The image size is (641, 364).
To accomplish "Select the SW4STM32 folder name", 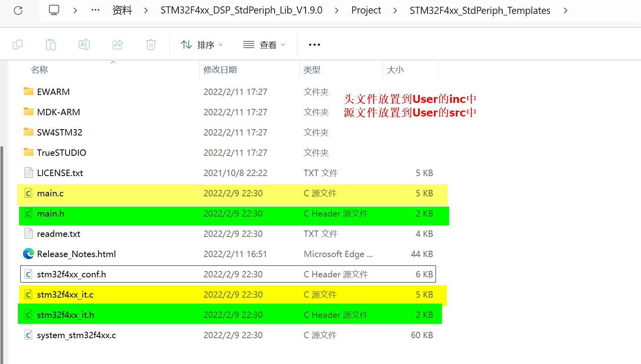I will click(x=60, y=132).
